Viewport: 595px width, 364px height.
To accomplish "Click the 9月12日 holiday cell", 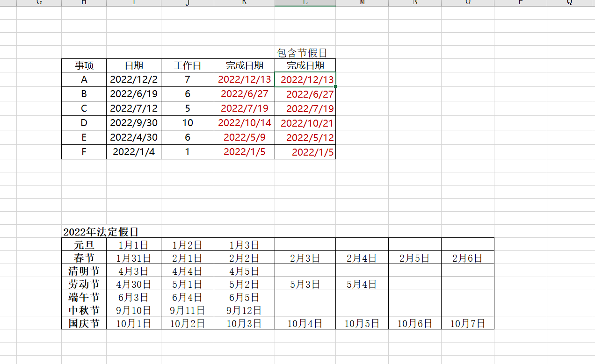I will click(x=244, y=310).
